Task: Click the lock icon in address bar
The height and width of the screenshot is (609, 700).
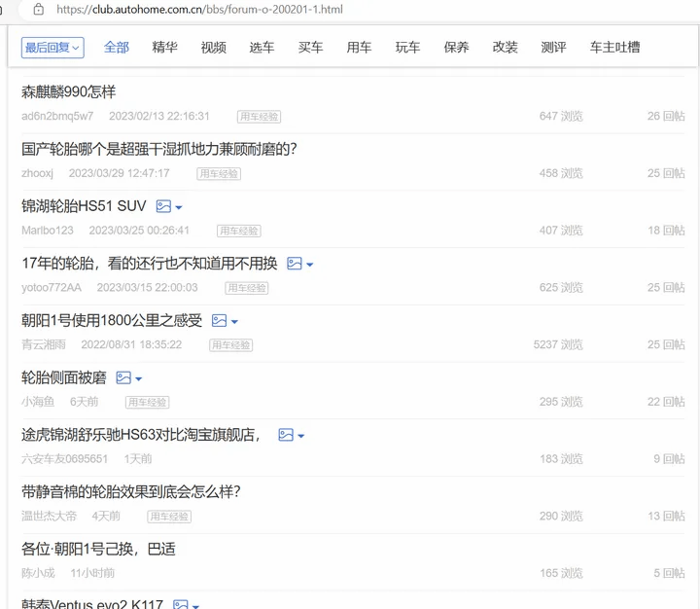Action: pos(39,10)
